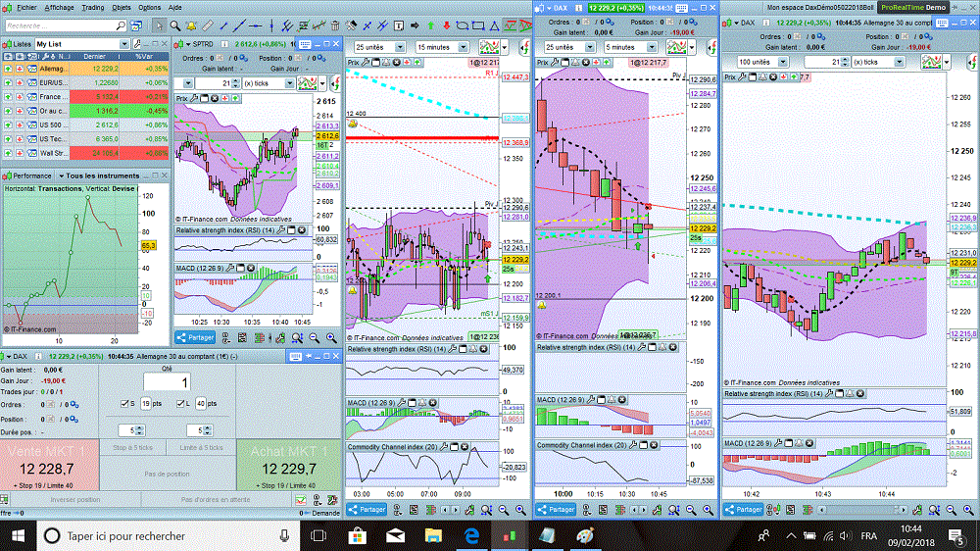980x551 pixels.
Task: Click Partager button under SPTRD chart
Action: (195, 337)
